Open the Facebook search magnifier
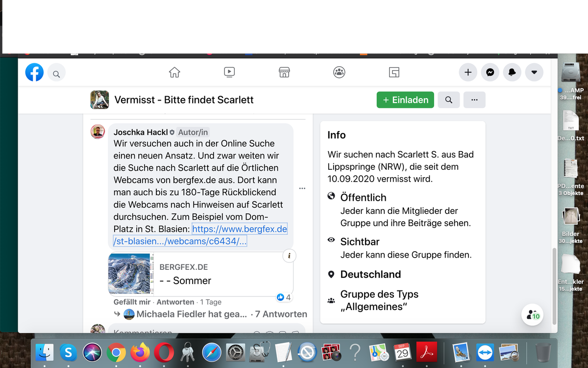This screenshot has height=368, width=588. [56, 74]
